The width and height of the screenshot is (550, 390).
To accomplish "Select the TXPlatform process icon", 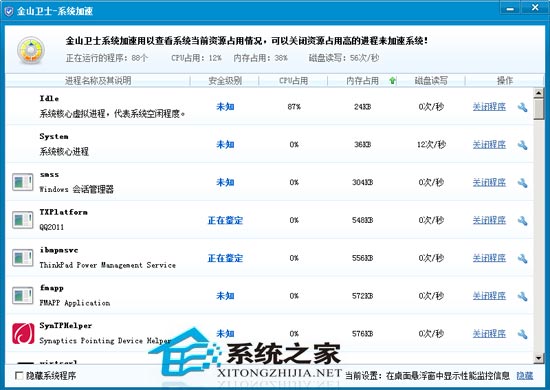I will (23, 220).
